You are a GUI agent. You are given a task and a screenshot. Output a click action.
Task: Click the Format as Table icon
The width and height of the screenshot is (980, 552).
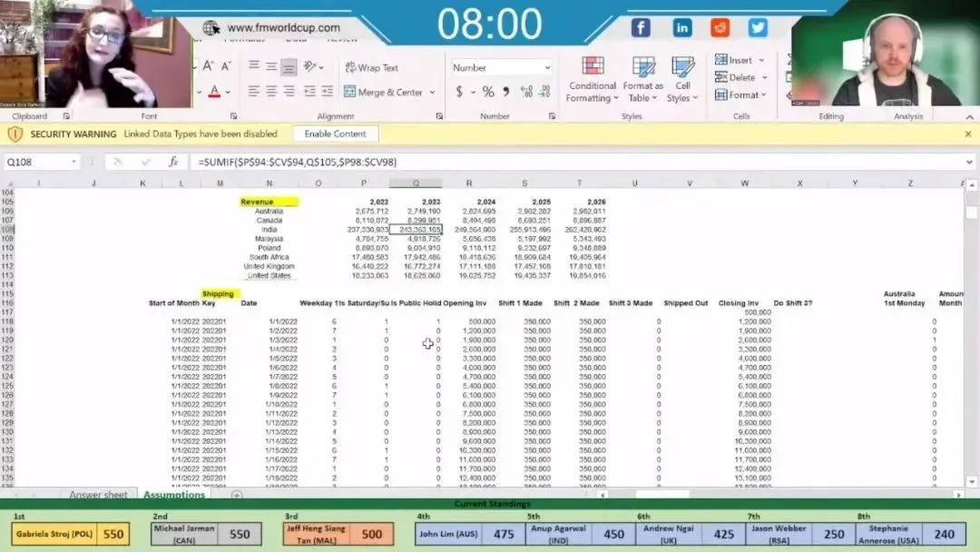(x=643, y=80)
